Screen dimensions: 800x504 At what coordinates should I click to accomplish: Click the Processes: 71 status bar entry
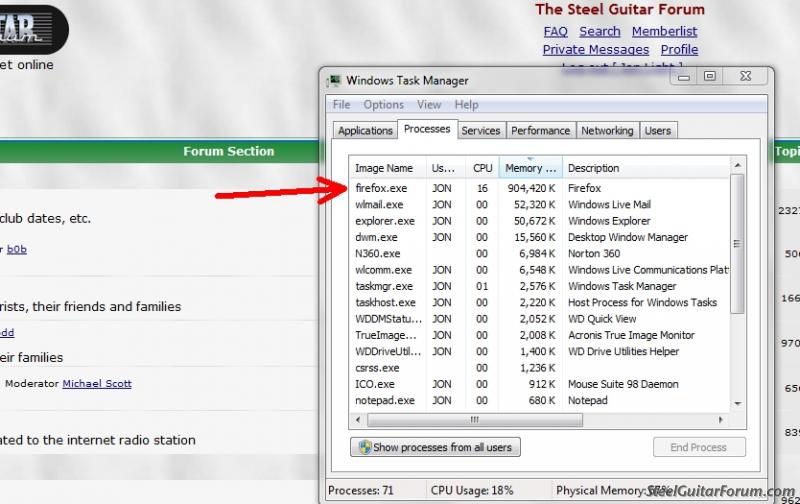[x=361, y=490]
